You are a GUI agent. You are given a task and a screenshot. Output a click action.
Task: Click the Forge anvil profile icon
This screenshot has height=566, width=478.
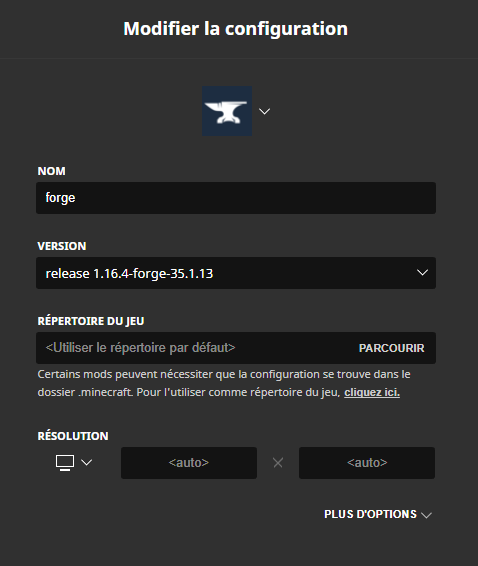[x=227, y=111]
